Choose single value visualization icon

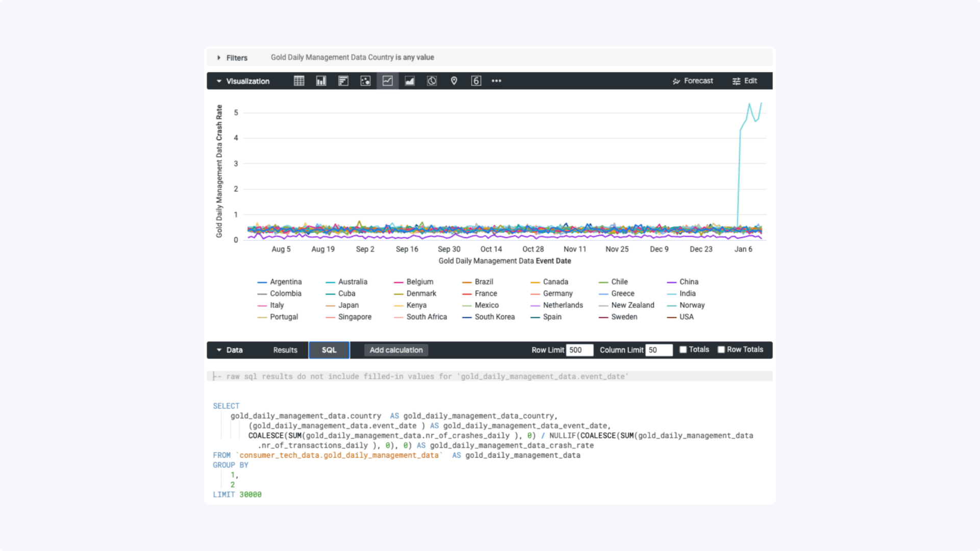tap(476, 81)
